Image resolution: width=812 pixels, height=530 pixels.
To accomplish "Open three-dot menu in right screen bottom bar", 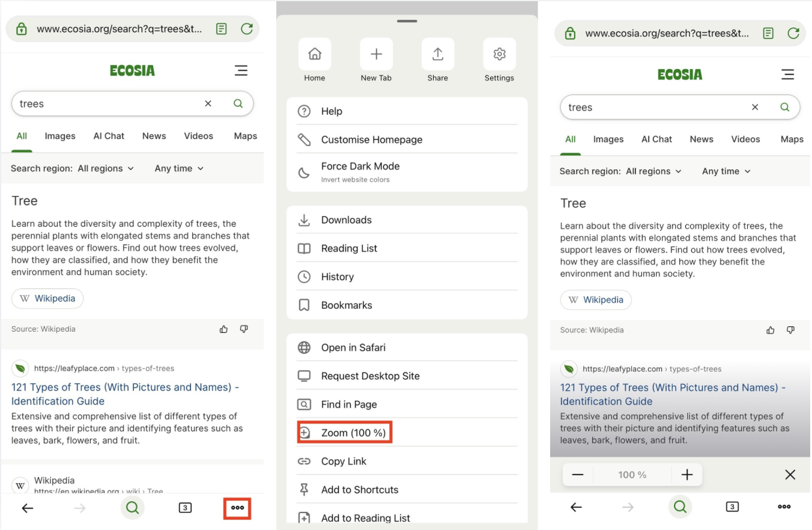I will point(784,507).
